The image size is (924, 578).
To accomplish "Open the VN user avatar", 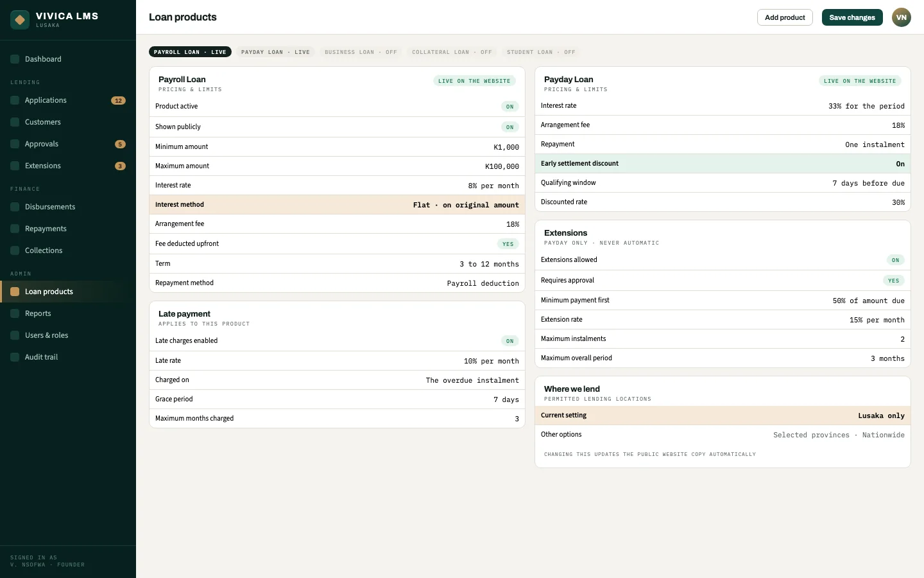I will (x=902, y=17).
